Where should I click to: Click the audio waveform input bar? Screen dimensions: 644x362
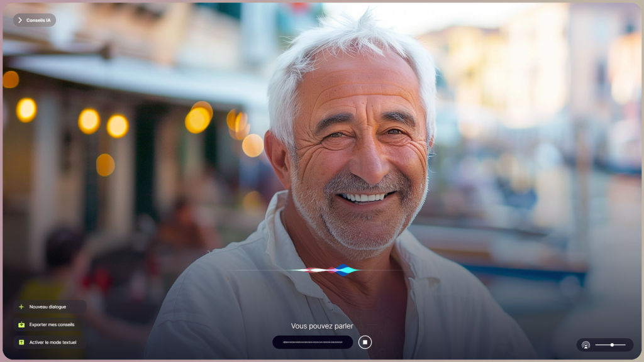click(x=313, y=342)
